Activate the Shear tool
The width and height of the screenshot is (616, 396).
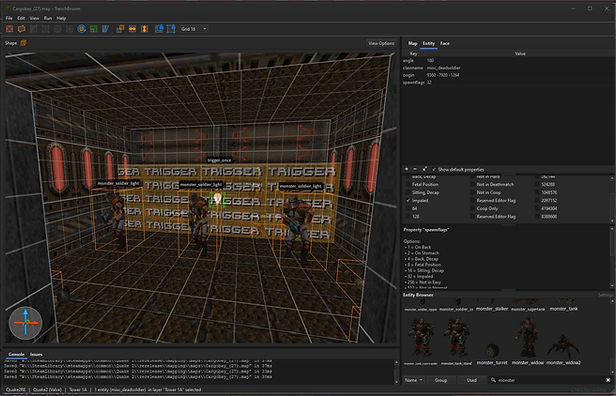coord(105,29)
